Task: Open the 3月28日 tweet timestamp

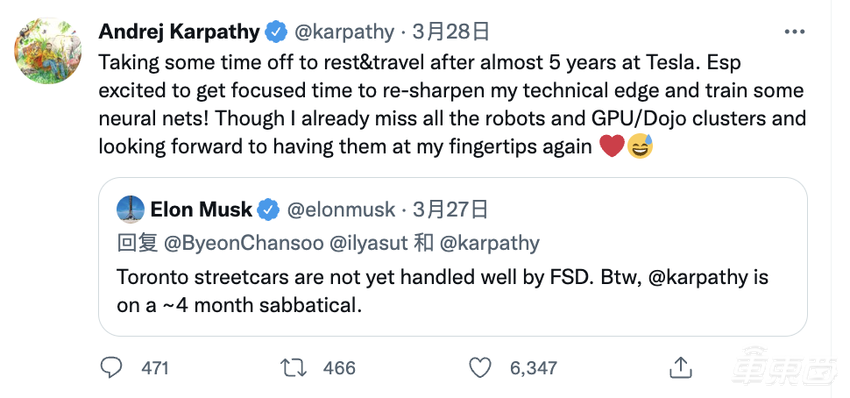Action: pos(451,33)
